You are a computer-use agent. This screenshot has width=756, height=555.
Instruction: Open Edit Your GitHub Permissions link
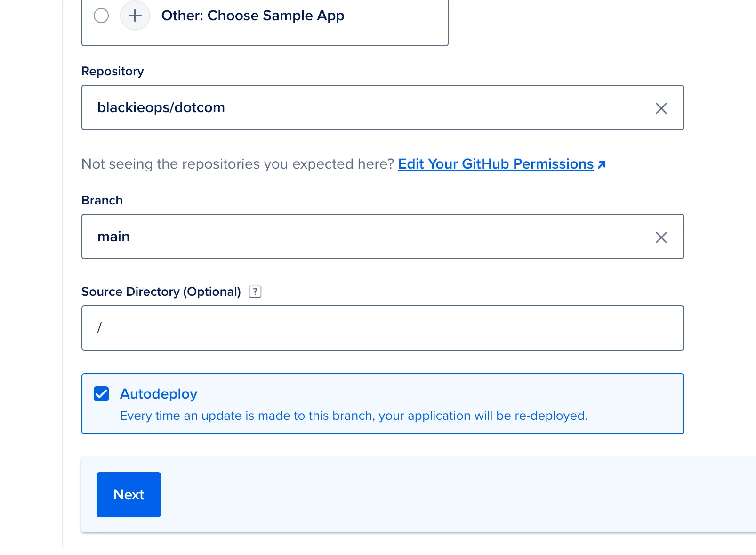pos(496,164)
